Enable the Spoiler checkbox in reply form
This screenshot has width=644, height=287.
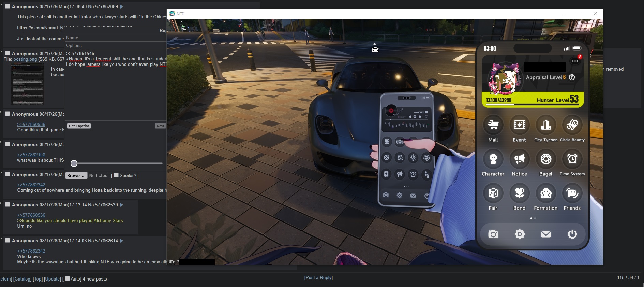116,175
